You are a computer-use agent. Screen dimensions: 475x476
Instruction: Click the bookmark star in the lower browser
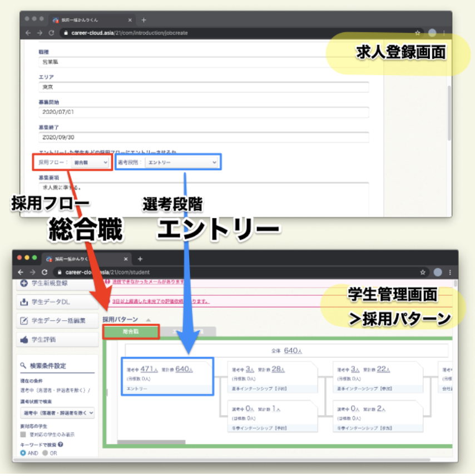(x=423, y=272)
